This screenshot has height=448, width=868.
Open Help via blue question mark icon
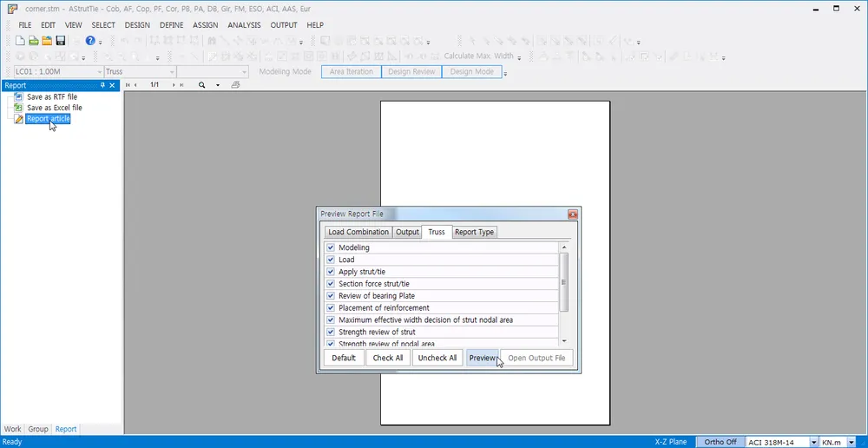pos(90,41)
